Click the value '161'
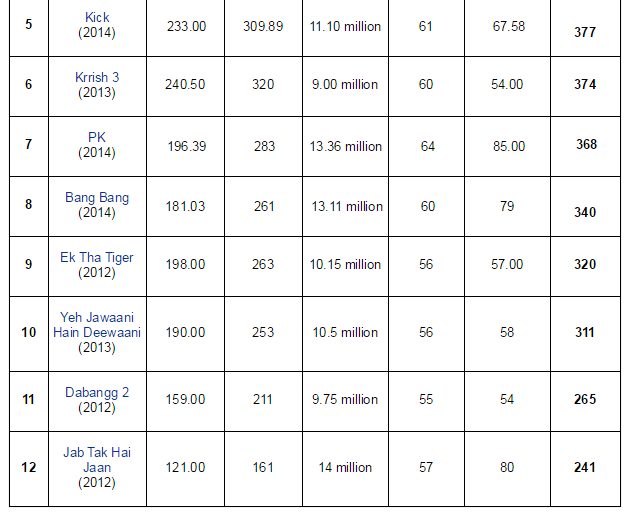 (x=263, y=468)
